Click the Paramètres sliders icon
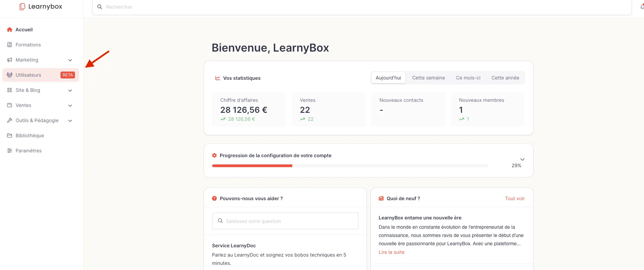The height and width of the screenshot is (270, 644). (x=10, y=151)
